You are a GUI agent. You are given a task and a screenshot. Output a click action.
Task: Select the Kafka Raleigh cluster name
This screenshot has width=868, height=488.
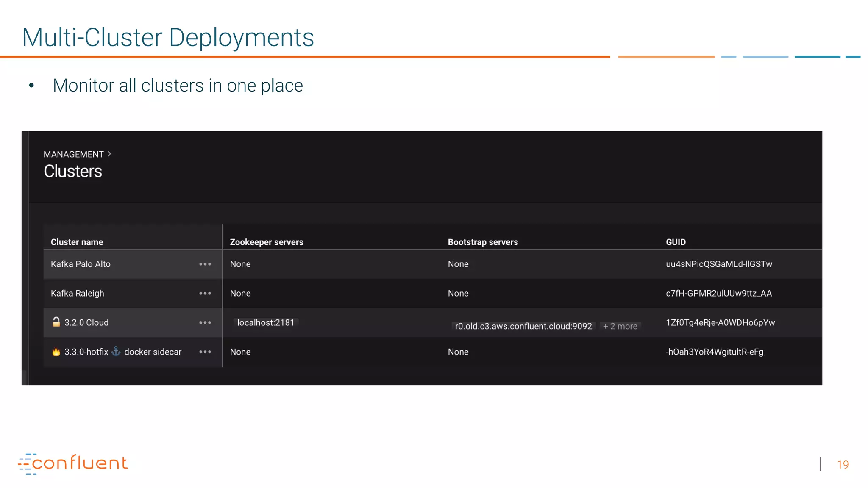coord(77,293)
